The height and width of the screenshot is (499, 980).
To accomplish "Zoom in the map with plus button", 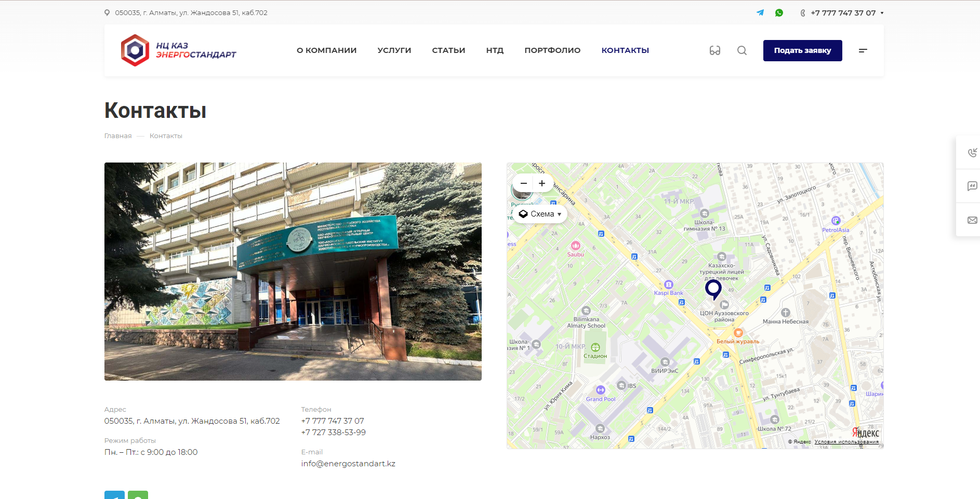I will coord(542,183).
